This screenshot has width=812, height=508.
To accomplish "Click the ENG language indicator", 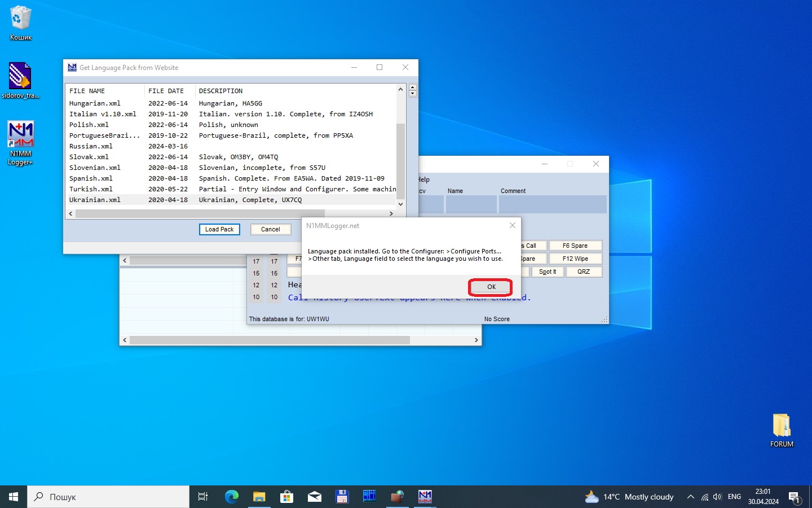I will coord(734,497).
